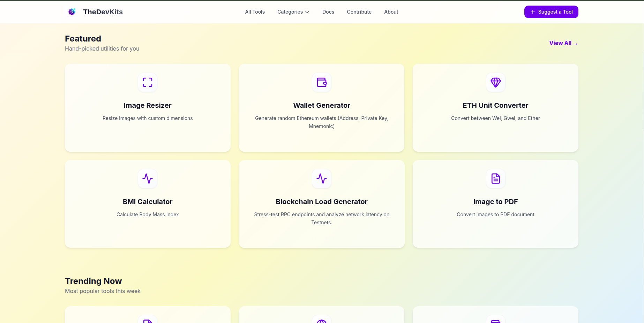This screenshot has height=323, width=644.
Task: Follow the View All link
Action: click(560, 43)
